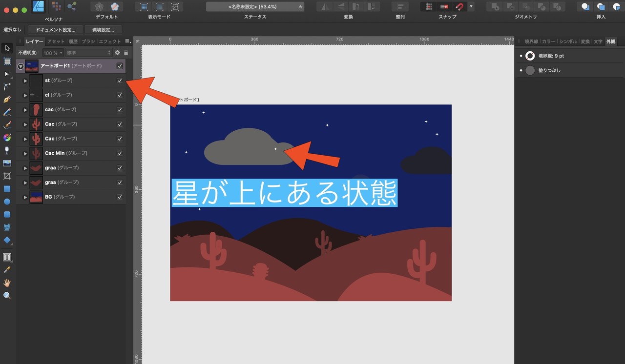Select the BG layer thumbnail
Viewport: 625px width, 364px height.
36,197
